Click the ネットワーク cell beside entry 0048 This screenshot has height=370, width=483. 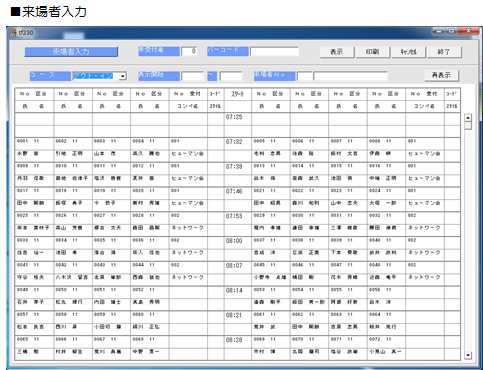tap(424, 277)
